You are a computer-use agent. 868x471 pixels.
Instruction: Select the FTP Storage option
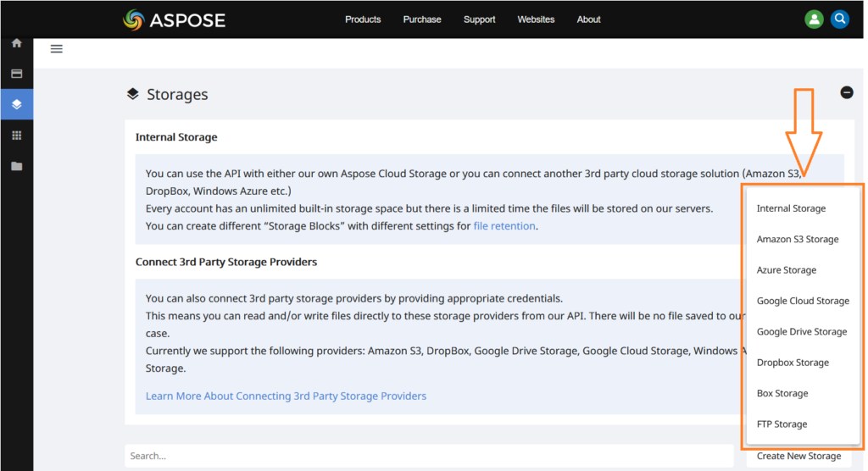coord(782,424)
